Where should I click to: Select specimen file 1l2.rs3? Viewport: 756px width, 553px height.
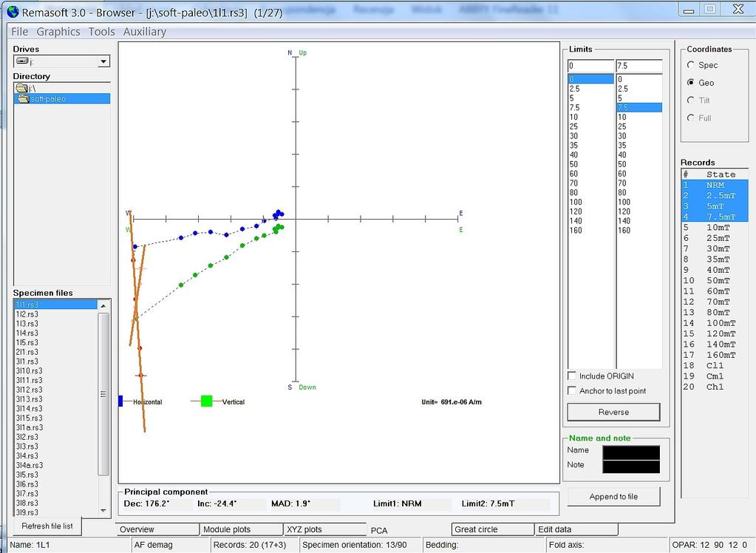click(27, 314)
